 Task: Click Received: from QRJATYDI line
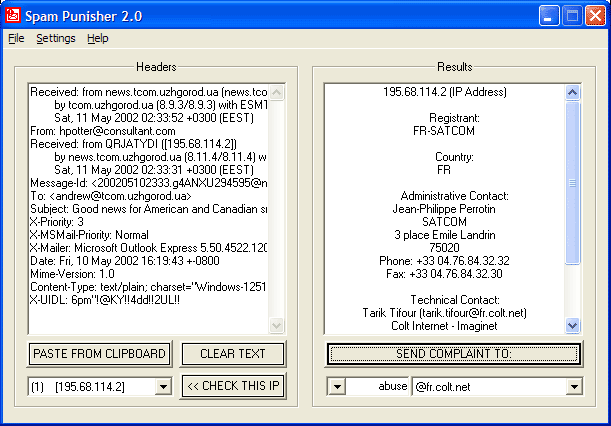[x=133, y=144]
